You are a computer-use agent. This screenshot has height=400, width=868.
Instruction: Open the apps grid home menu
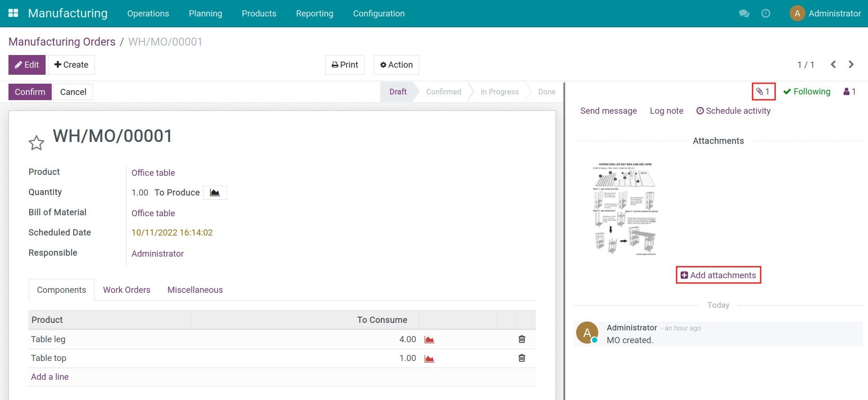point(13,13)
